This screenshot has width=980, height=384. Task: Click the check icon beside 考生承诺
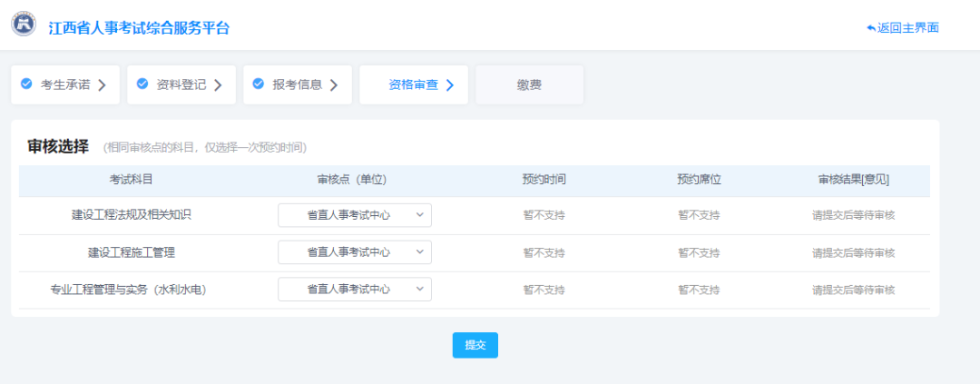point(26,84)
